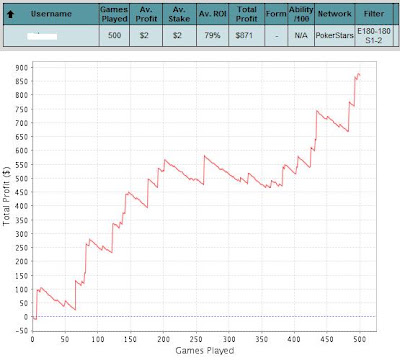Select the 500 games played cell

(x=114, y=35)
